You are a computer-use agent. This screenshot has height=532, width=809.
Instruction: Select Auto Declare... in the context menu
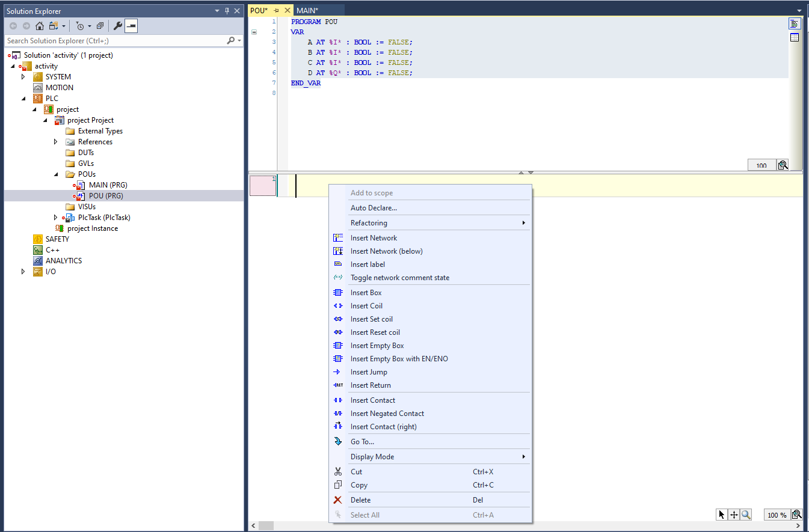374,208
